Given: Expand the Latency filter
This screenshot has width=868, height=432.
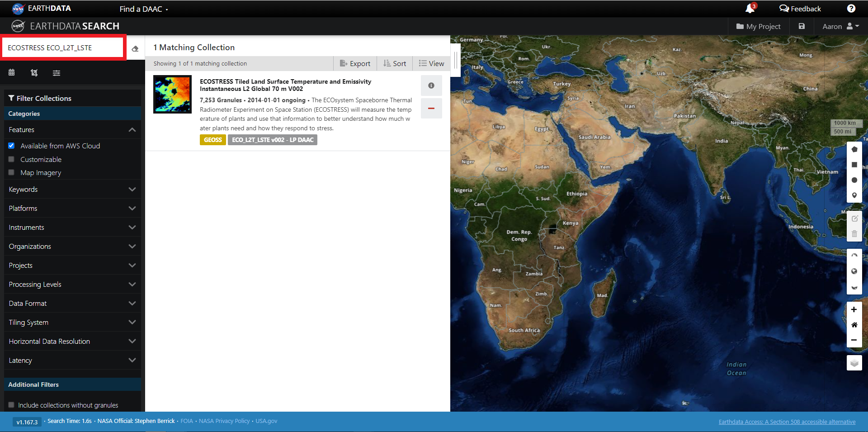Looking at the screenshot, I should click(x=72, y=360).
